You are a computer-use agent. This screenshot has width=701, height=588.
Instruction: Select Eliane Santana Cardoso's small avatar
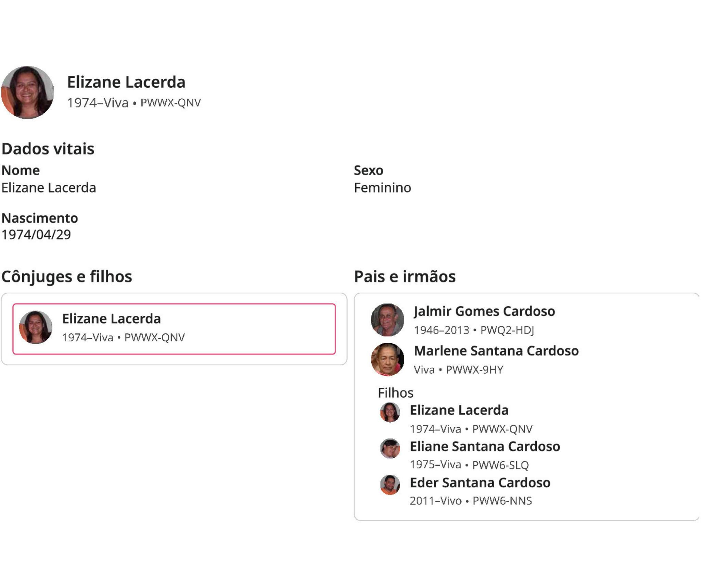click(x=390, y=448)
